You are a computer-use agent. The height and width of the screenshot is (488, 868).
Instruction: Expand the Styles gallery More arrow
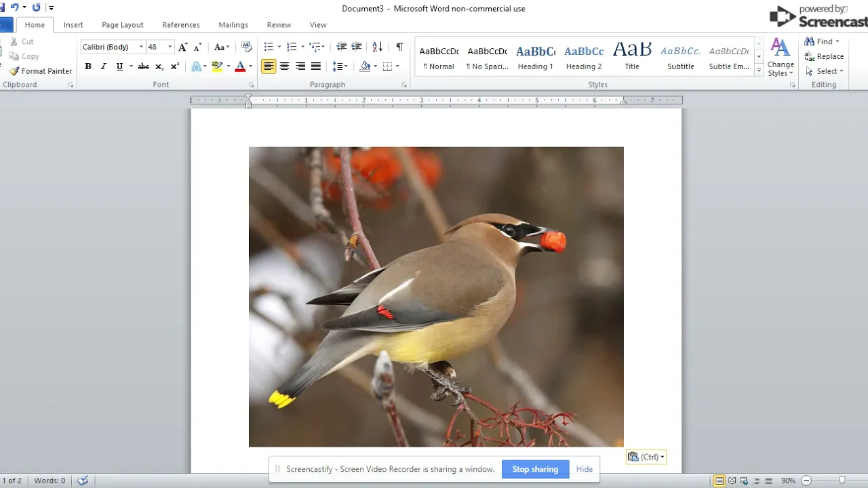click(759, 71)
